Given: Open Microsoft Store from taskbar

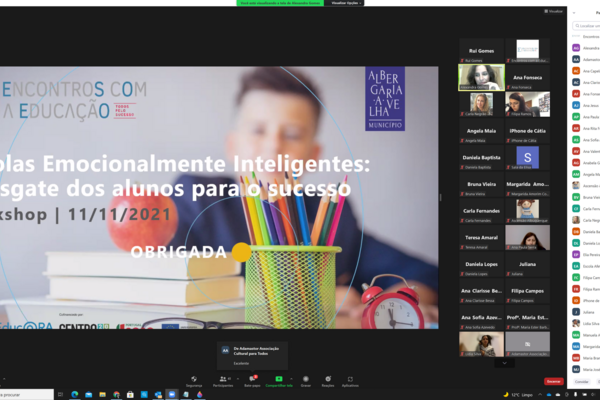Looking at the screenshot, I should click(130, 394).
